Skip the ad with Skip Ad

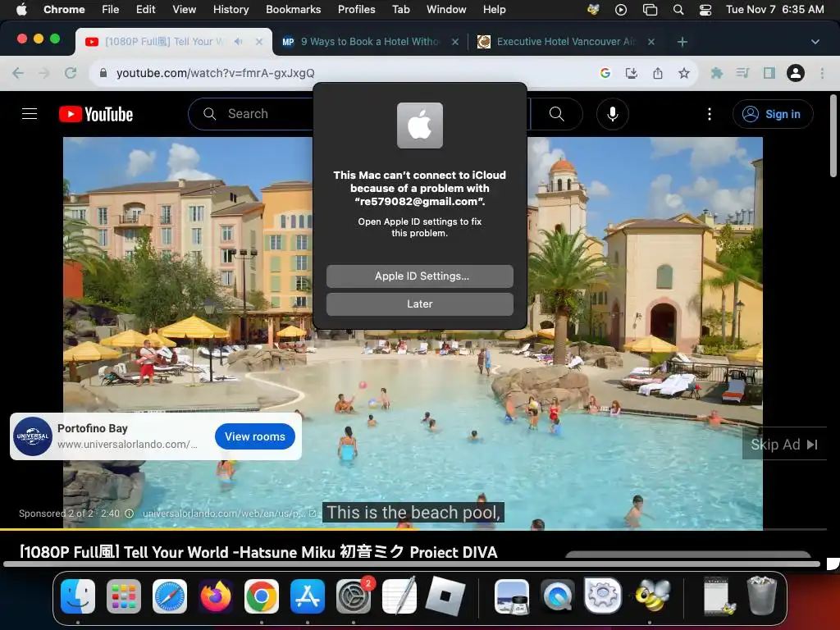[x=783, y=444]
